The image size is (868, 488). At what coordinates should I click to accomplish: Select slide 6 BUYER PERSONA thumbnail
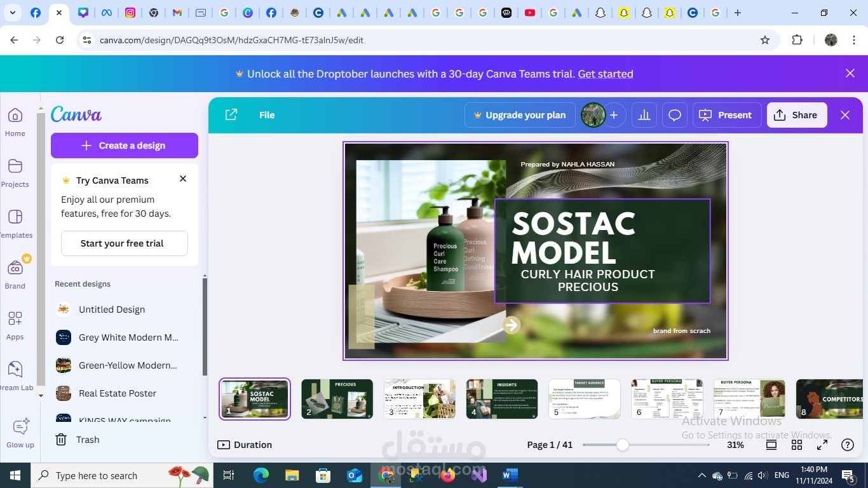(667, 399)
